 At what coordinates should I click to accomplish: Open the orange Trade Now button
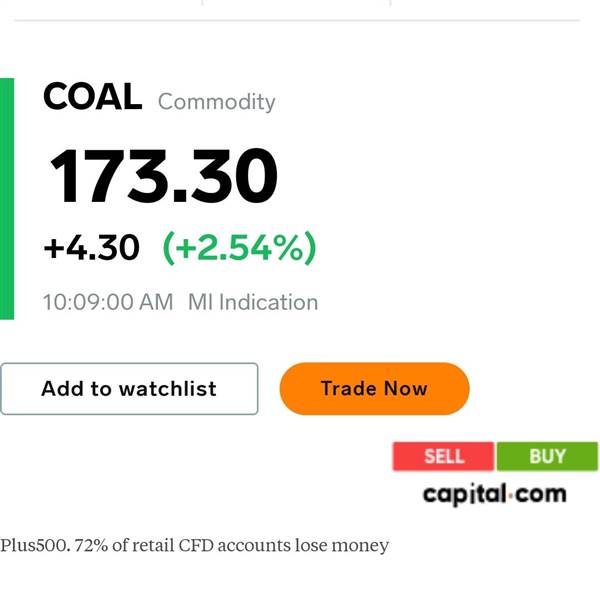[x=375, y=389]
